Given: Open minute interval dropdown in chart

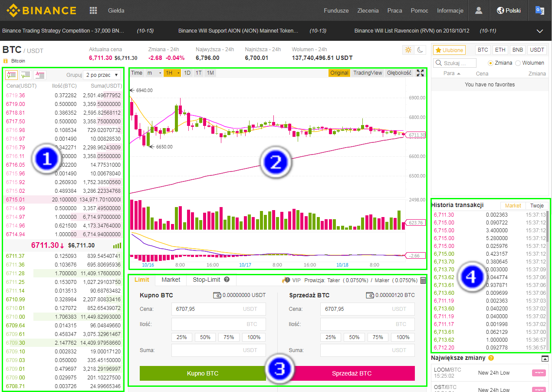Looking at the screenshot, I should point(154,73).
